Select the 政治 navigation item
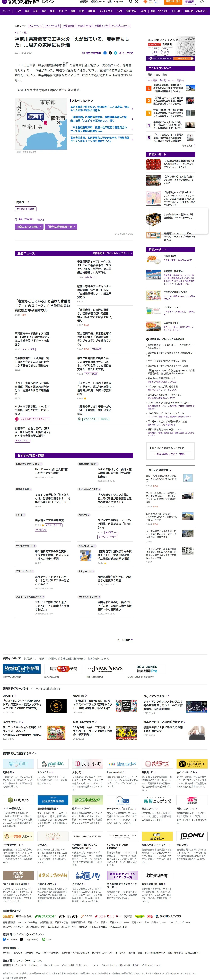 44,11
